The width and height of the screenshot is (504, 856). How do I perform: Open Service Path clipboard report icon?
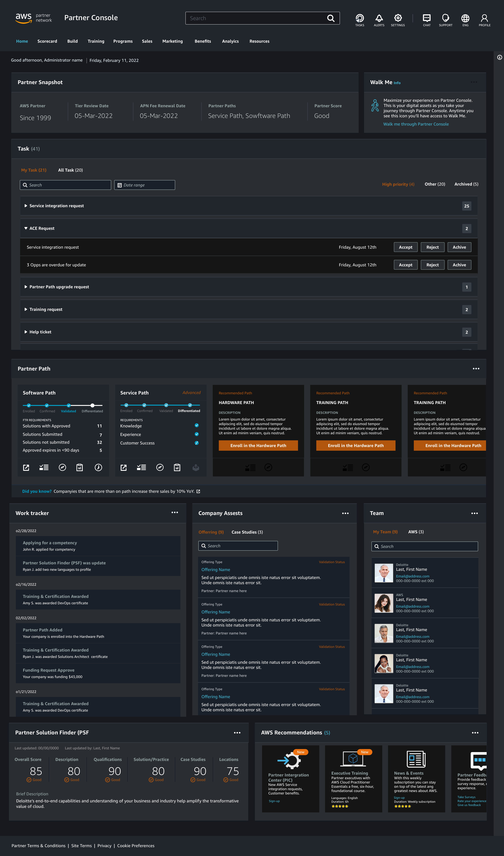click(x=177, y=467)
